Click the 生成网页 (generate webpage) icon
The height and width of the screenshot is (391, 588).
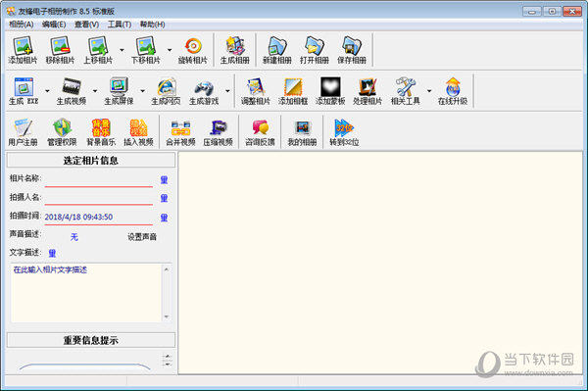pos(166,91)
